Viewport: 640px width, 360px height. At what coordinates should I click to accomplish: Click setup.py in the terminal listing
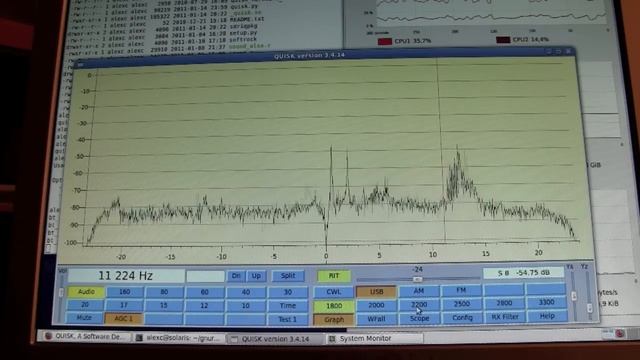pos(244,33)
